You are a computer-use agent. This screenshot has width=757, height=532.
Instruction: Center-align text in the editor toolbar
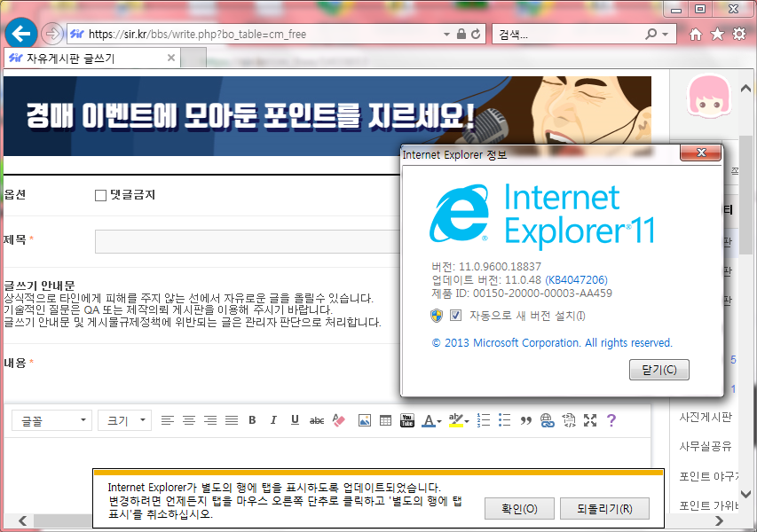pos(189,420)
